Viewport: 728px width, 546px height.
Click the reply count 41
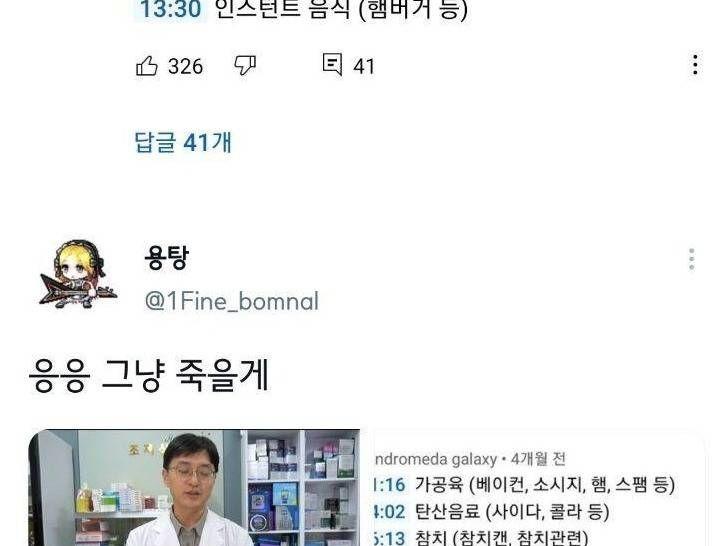364,66
